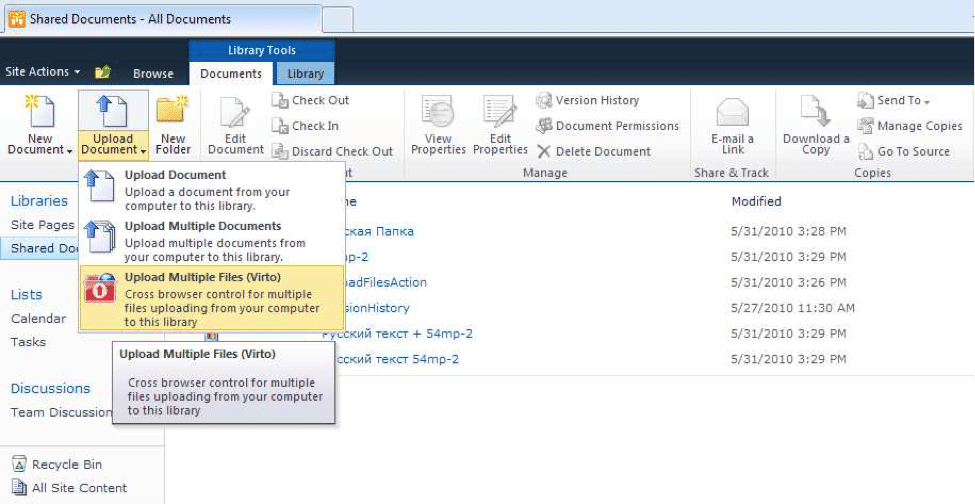975x504 pixels.
Task: Click the Upload Document ribbon icon
Action: pyautogui.click(x=113, y=111)
